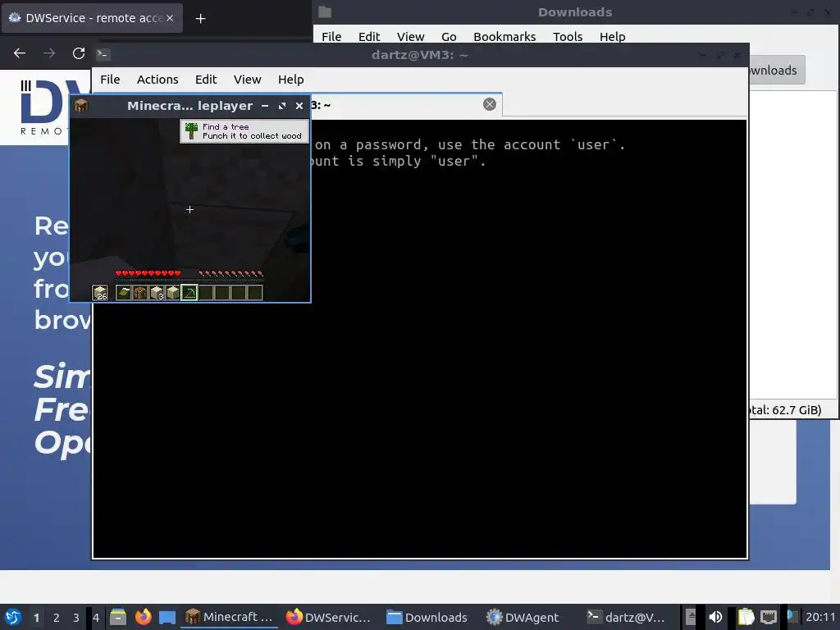This screenshot has width=840, height=630.
Task: Reload the DWService browser page
Action: point(79,53)
